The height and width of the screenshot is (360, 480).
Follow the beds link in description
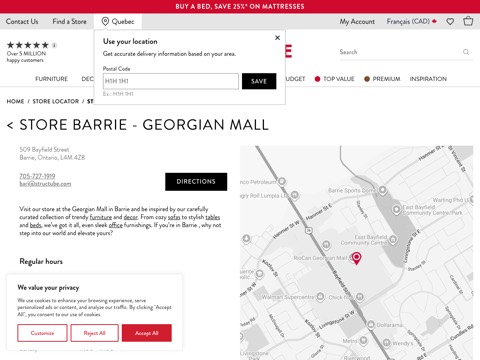pyautogui.click(x=35, y=225)
